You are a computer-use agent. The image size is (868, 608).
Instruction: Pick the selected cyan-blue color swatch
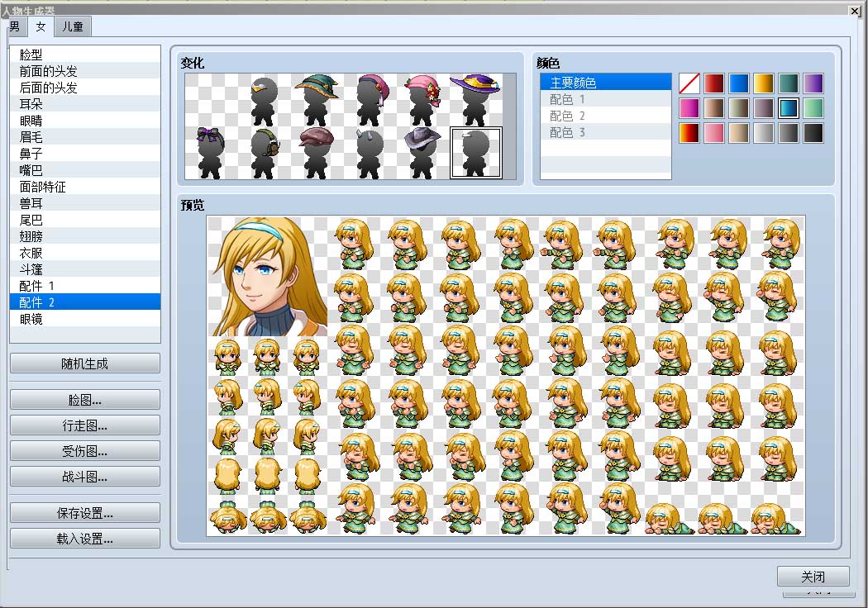789,108
